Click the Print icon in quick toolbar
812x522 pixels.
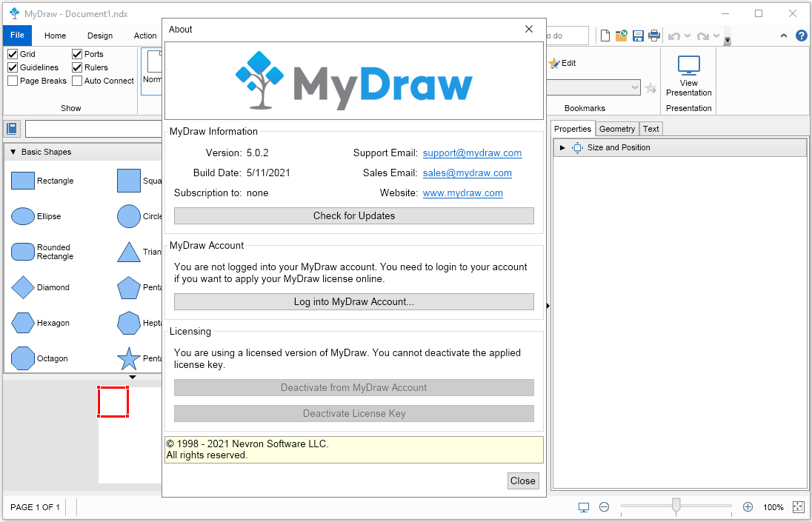point(654,36)
